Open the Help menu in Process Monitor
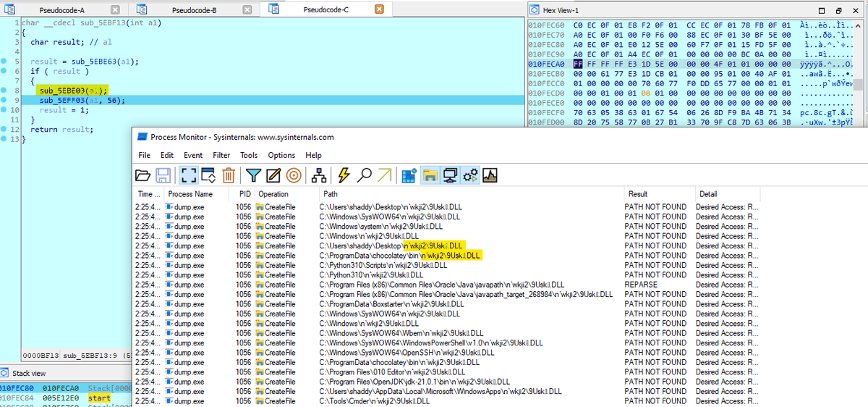The image size is (868, 407). pyautogui.click(x=313, y=155)
